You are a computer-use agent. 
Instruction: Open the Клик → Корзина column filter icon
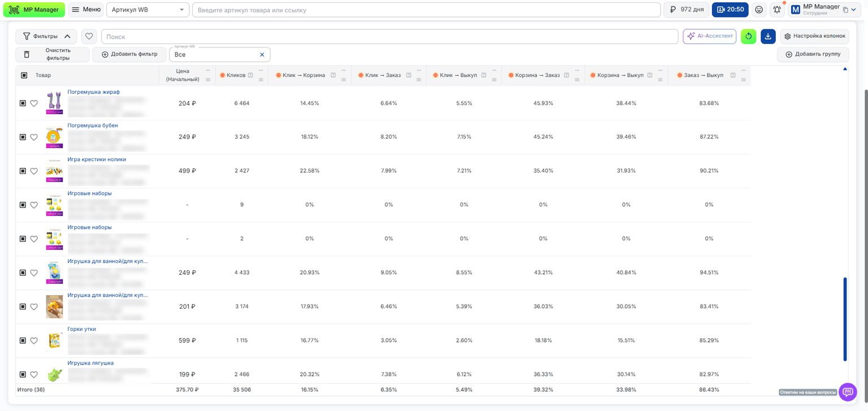coord(344,80)
